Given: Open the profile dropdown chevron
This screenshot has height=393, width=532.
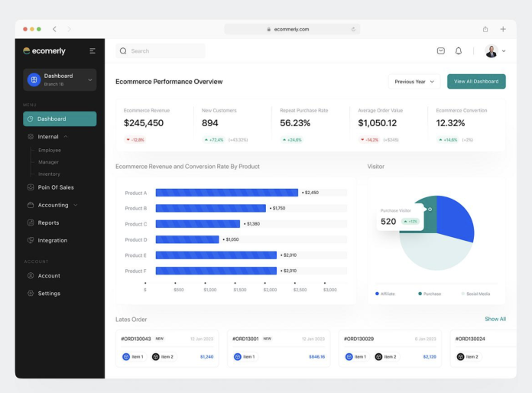Looking at the screenshot, I should coord(504,51).
